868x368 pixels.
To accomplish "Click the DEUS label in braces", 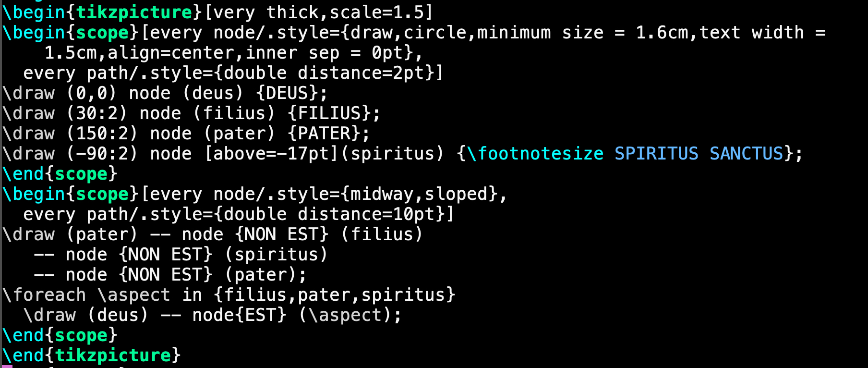I will pos(287,93).
